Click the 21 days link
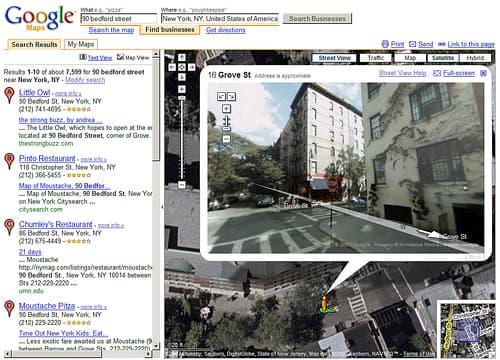This screenshot has height=360, width=500. click(x=30, y=252)
